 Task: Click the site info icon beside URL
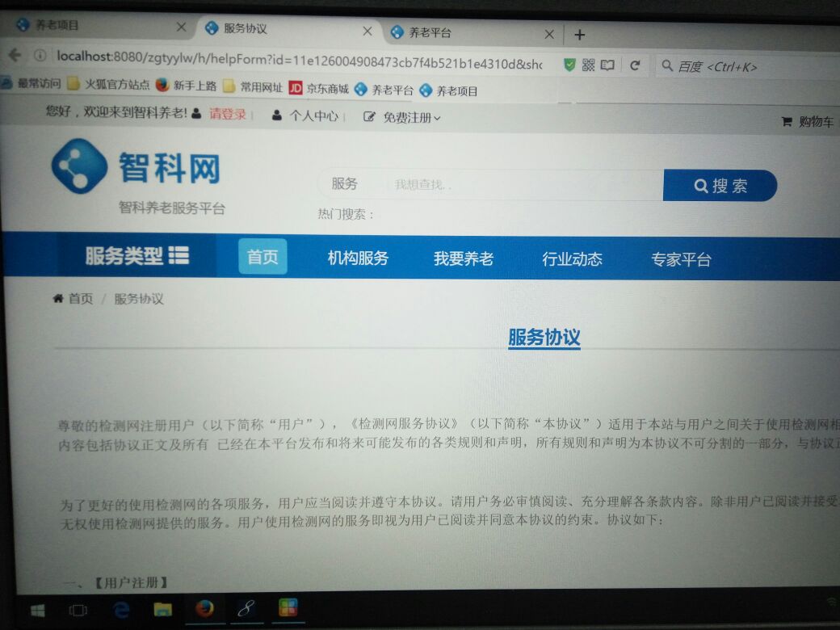tap(40, 56)
